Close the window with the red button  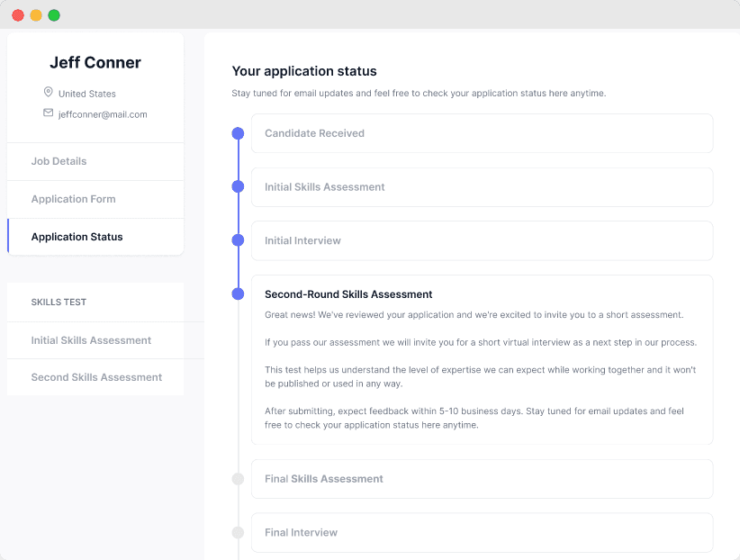point(18,15)
